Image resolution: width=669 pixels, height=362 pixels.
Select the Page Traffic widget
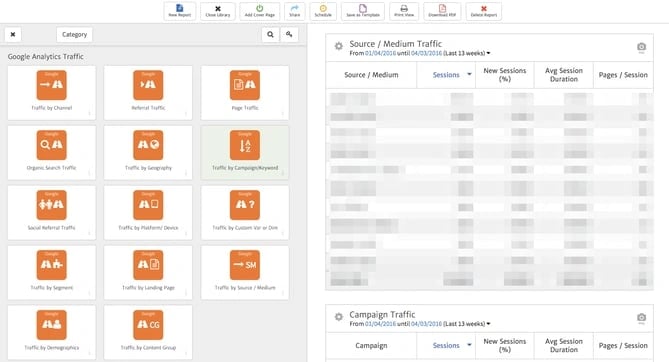pyautogui.click(x=245, y=93)
